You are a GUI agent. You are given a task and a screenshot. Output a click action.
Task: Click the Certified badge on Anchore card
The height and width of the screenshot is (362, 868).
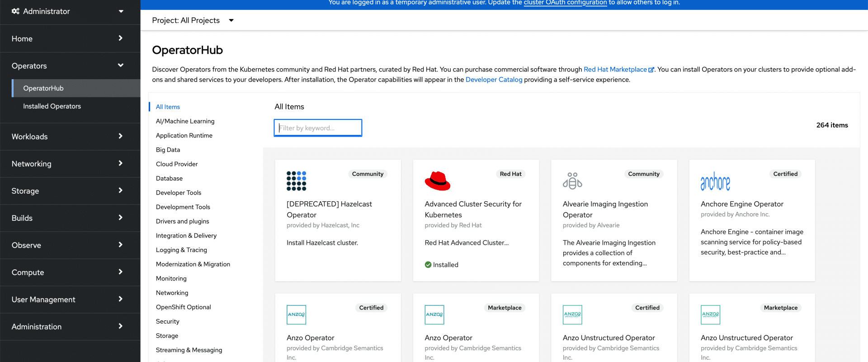(785, 174)
